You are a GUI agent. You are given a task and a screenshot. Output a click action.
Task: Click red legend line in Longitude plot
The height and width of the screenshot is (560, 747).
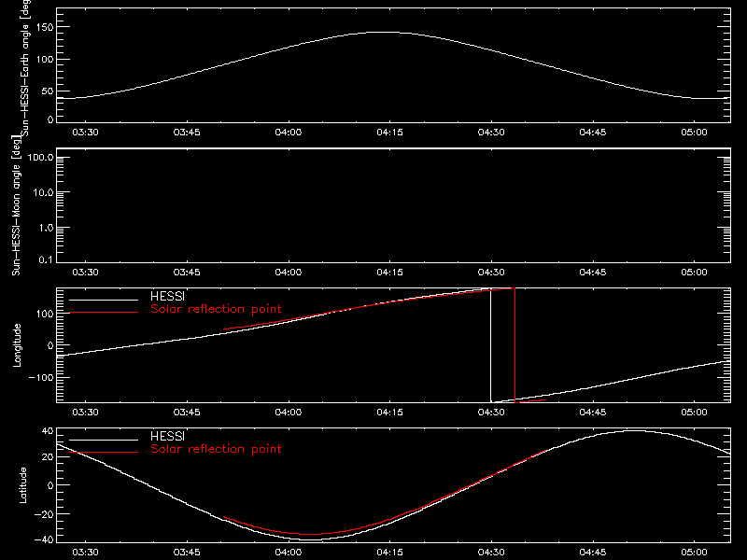(104, 313)
